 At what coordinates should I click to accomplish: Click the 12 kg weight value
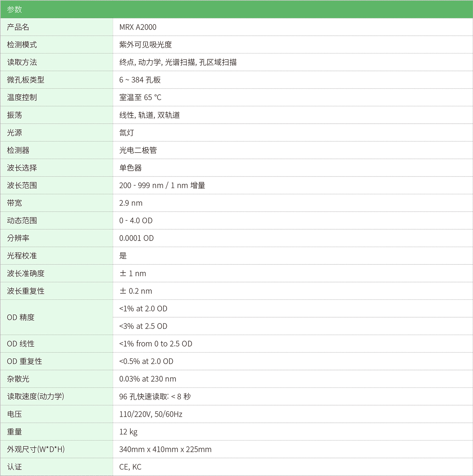128,432
